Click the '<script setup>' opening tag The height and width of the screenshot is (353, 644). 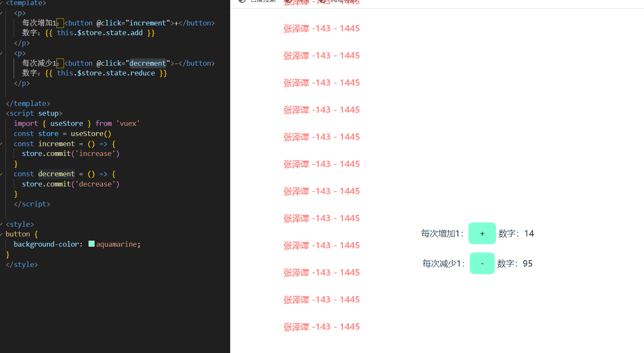(34, 113)
